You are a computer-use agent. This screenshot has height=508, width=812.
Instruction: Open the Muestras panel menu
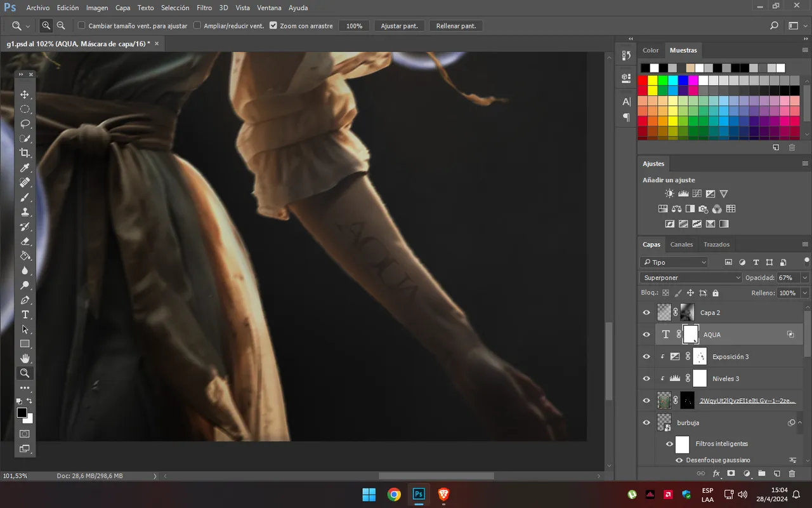pyautogui.click(x=805, y=50)
